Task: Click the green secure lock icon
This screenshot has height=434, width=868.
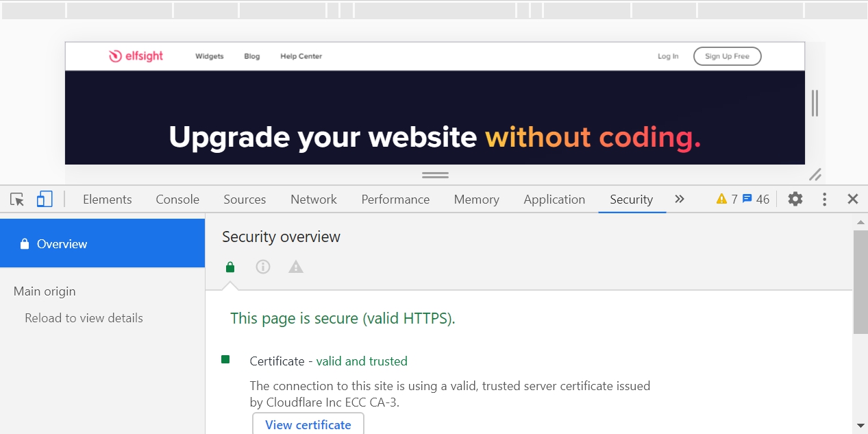Action: pyautogui.click(x=230, y=267)
